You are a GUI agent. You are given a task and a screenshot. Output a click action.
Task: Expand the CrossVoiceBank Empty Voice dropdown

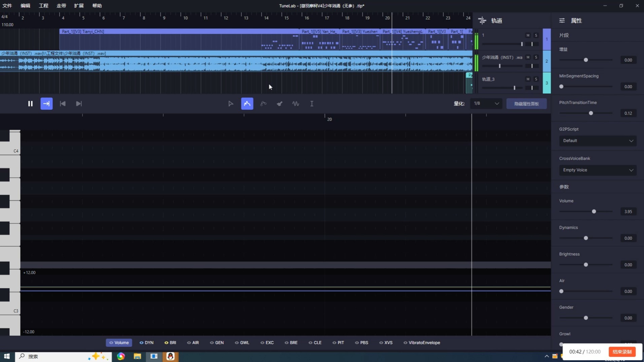tap(598, 170)
